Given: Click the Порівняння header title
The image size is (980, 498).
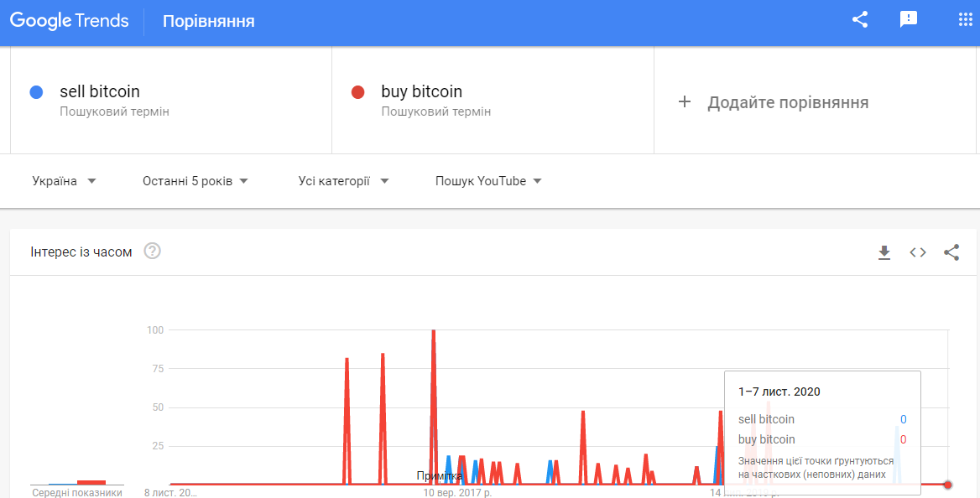Looking at the screenshot, I should 208,21.
